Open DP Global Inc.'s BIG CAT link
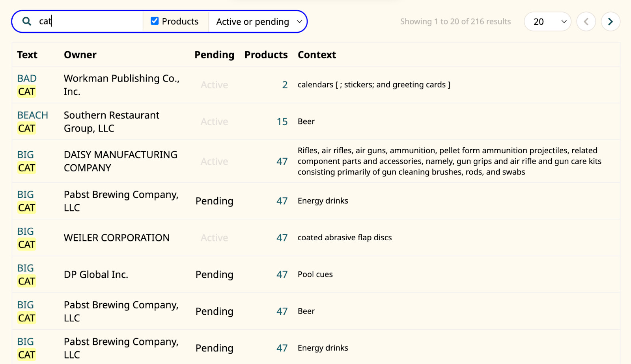Screen dimensions: 631x364 pos(26,274)
